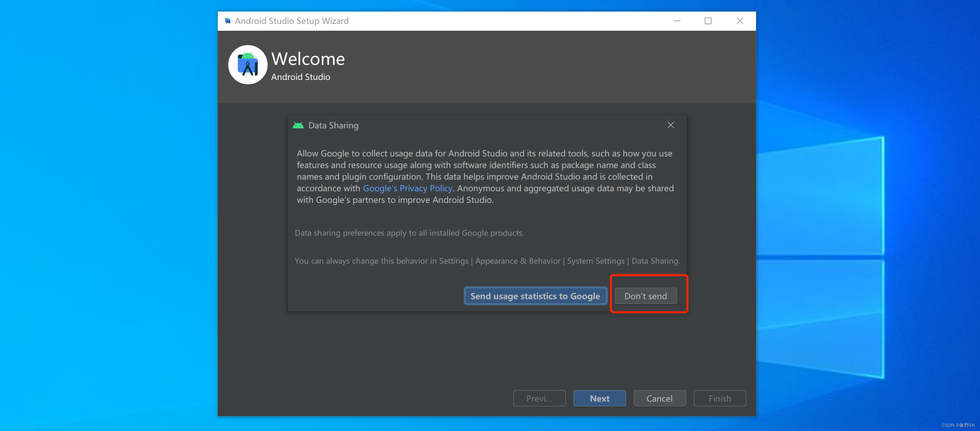Click Android Studio subtitle under Welcome
980x431 pixels.
click(x=300, y=77)
